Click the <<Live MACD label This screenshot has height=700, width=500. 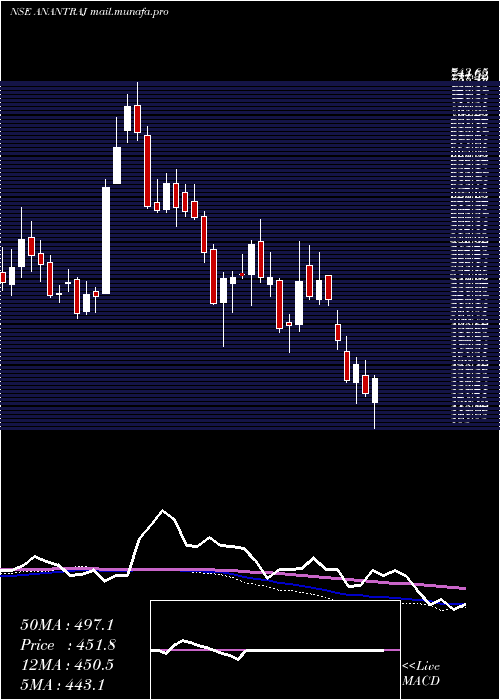click(421, 674)
